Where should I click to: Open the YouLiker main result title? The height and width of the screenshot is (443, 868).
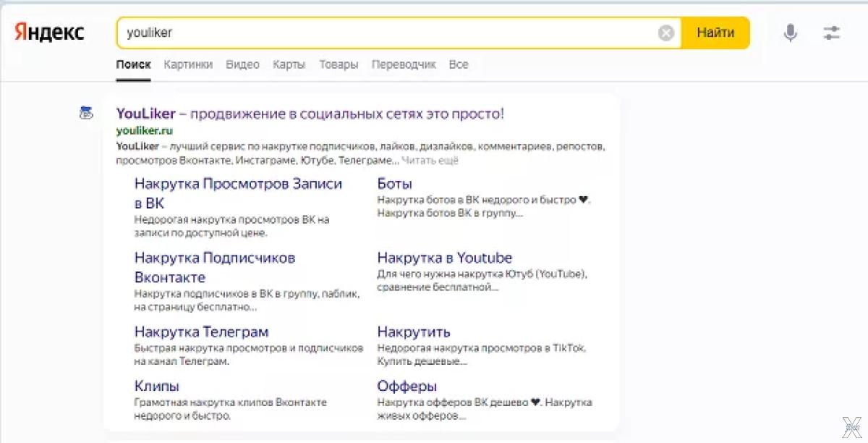(310, 114)
